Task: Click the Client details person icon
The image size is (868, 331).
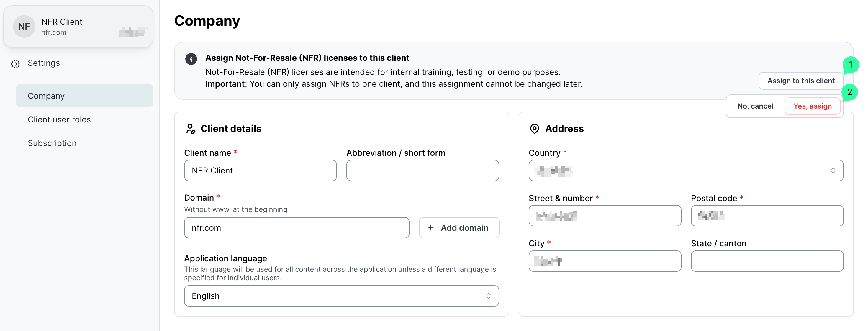Action: point(191,128)
